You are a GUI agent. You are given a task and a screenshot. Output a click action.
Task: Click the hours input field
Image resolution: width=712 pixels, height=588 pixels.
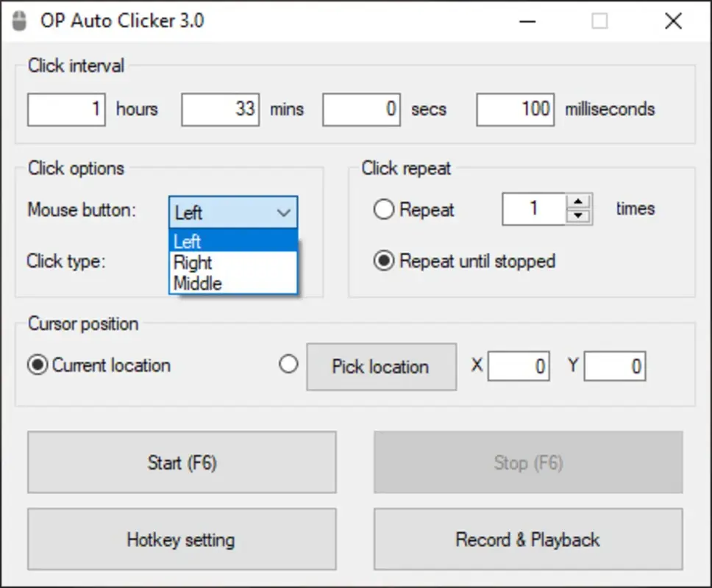click(x=66, y=109)
